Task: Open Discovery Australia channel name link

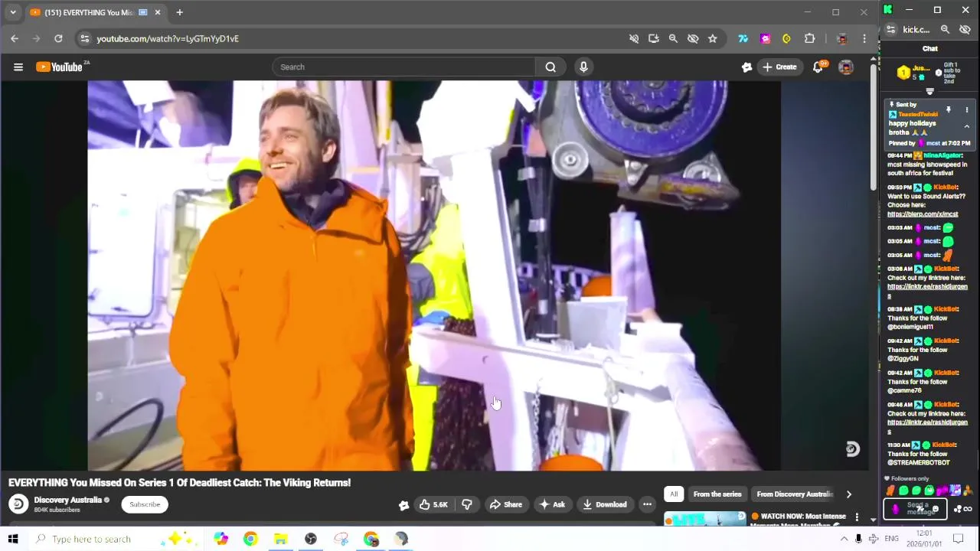Action: (68, 500)
